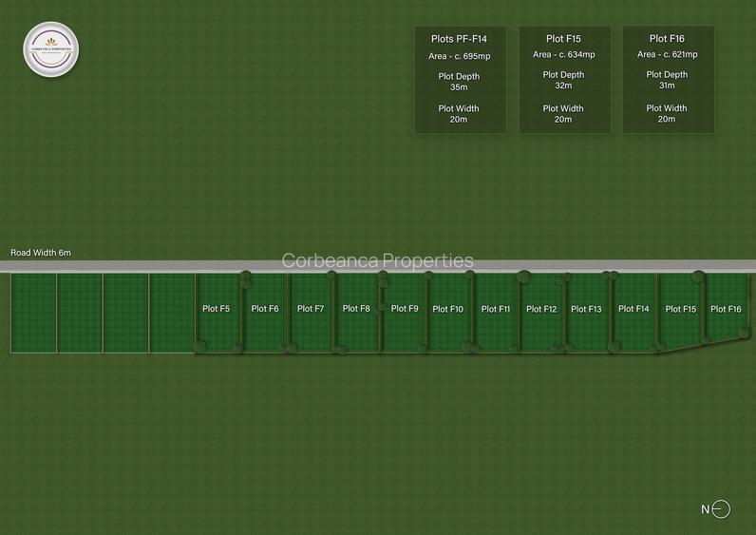Open the Plots PF-F14 info card
756x535 pixels.
click(x=460, y=79)
